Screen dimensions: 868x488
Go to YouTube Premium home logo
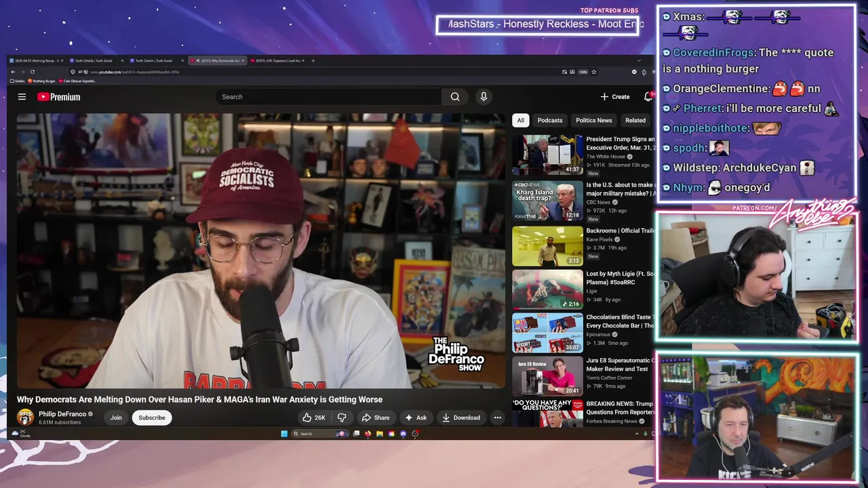tap(59, 97)
